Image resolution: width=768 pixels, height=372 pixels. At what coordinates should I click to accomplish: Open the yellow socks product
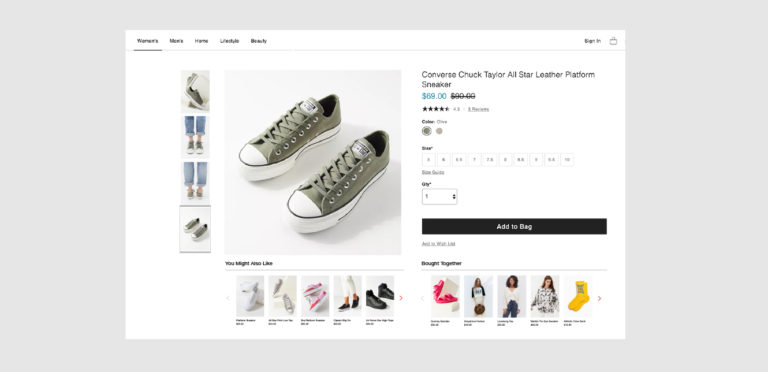pyautogui.click(x=577, y=296)
